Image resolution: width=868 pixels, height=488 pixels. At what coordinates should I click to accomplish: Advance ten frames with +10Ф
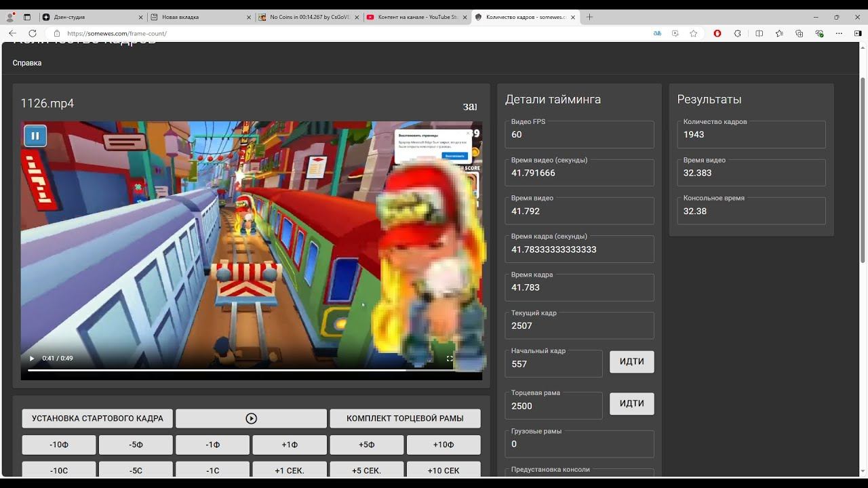click(443, 445)
